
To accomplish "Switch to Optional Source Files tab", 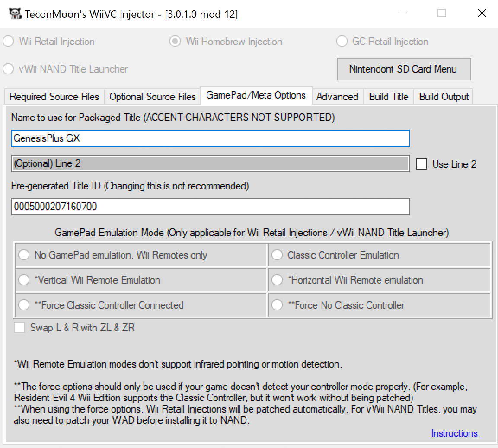I will pyautogui.click(x=153, y=96).
